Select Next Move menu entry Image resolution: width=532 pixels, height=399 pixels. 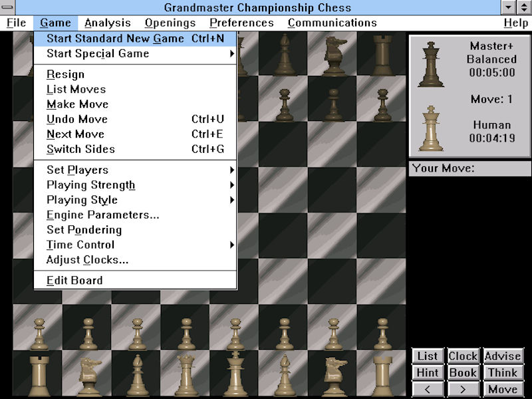[135, 134]
